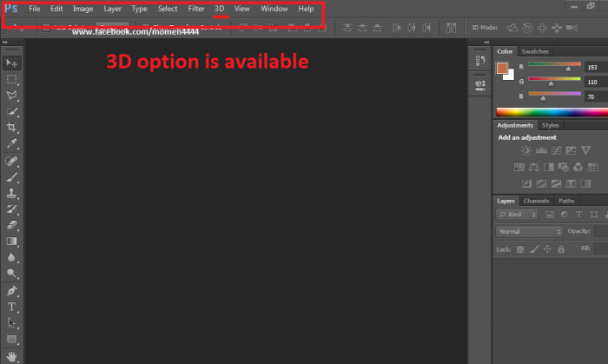The image size is (608, 364).
Task: Open the collapsed 3D properties panel icon
Action: tap(480, 85)
